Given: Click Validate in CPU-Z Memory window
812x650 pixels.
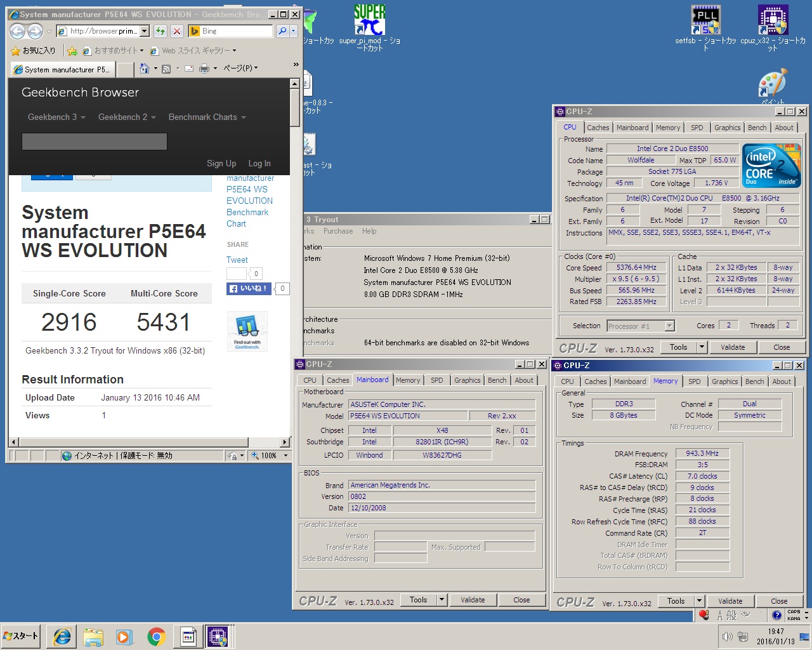Looking at the screenshot, I should 730,600.
